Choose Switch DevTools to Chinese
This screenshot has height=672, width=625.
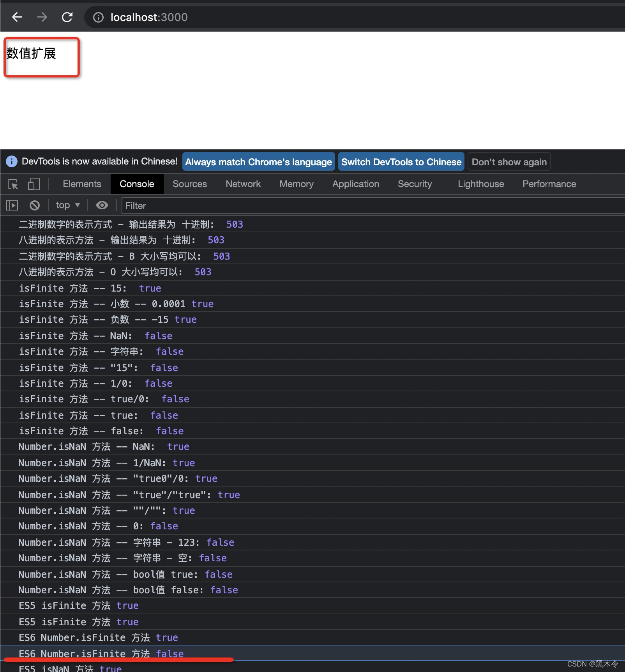click(401, 162)
